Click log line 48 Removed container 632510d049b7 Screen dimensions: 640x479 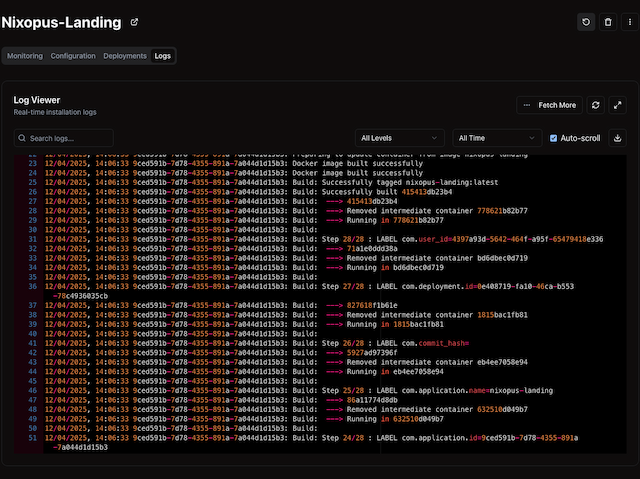coord(286,409)
